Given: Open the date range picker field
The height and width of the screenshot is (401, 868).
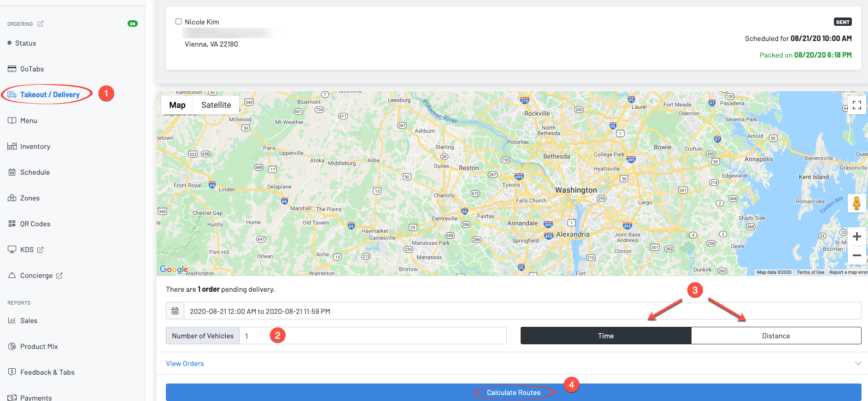Looking at the screenshot, I should pos(521,311).
